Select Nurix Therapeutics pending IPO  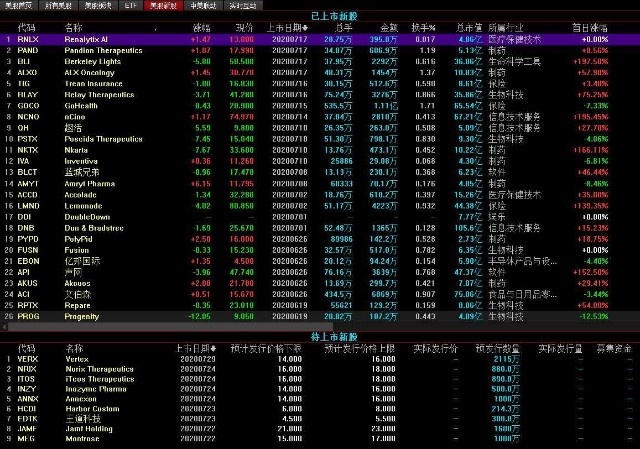tap(100, 369)
